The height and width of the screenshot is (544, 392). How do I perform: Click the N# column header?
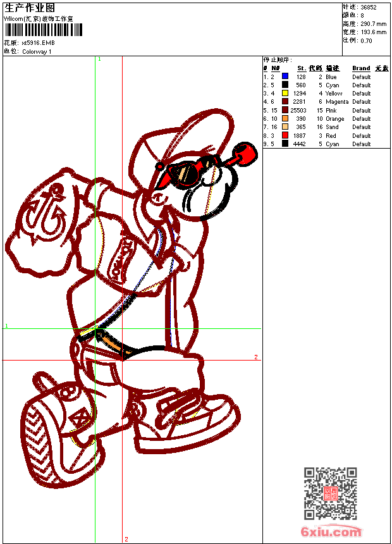pyautogui.click(x=276, y=68)
